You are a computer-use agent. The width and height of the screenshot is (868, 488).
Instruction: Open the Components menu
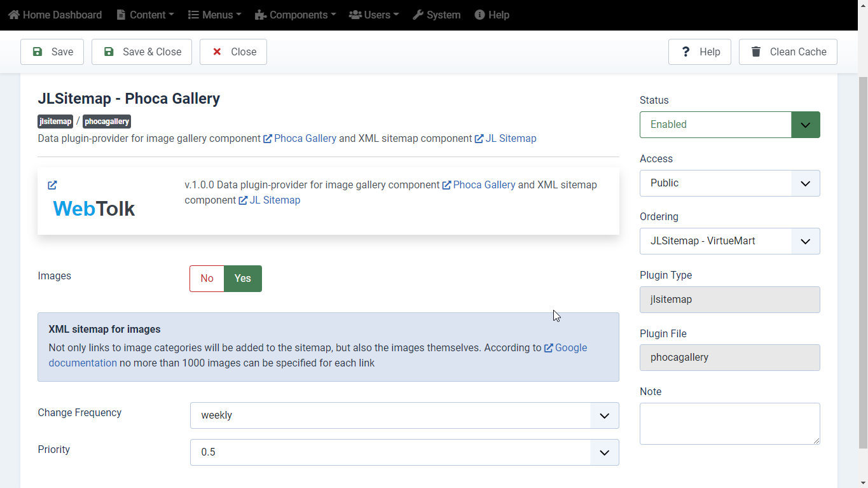[x=295, y=15]
